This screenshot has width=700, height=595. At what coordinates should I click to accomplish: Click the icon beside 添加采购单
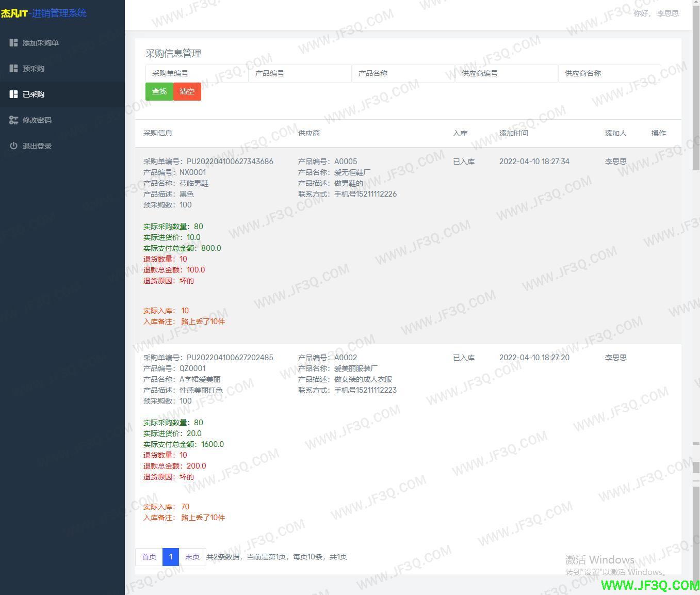click(x=14, y=43)
